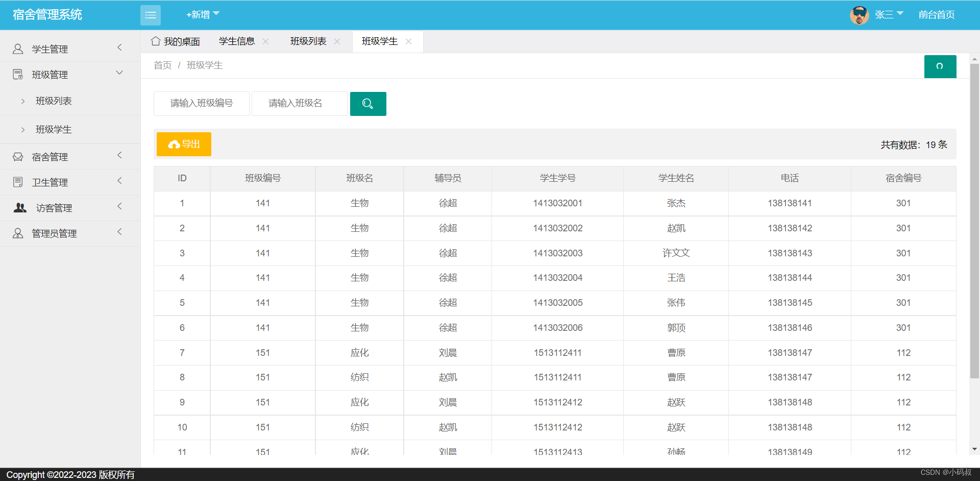The image size is (980, 481).
Task: Click the 宿舍管理系统 title
Action: pyautogui.click(x=47, y=15)
